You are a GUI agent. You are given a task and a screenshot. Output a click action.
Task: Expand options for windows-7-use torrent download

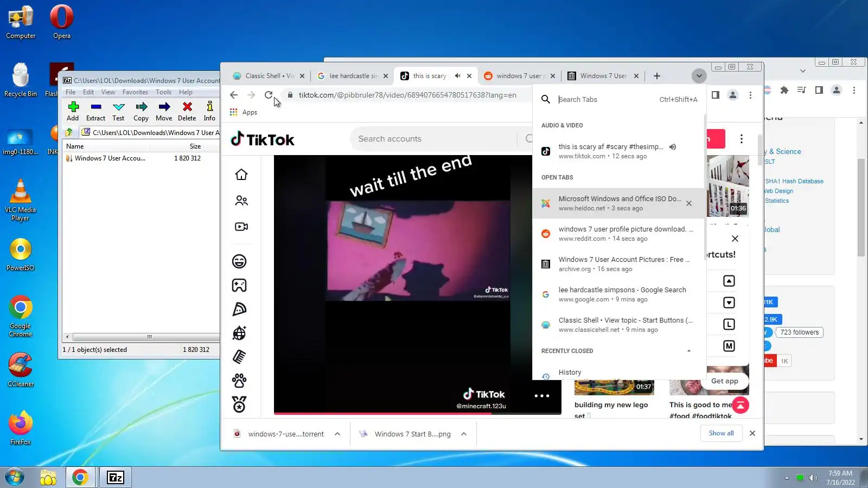pyautogui.click(x=337, y=434)
